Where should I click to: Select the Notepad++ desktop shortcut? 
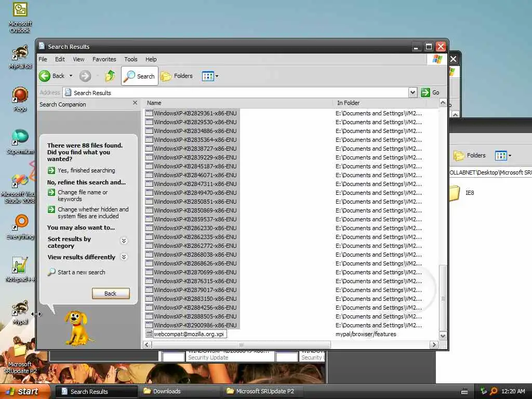[x=20, y=270]
